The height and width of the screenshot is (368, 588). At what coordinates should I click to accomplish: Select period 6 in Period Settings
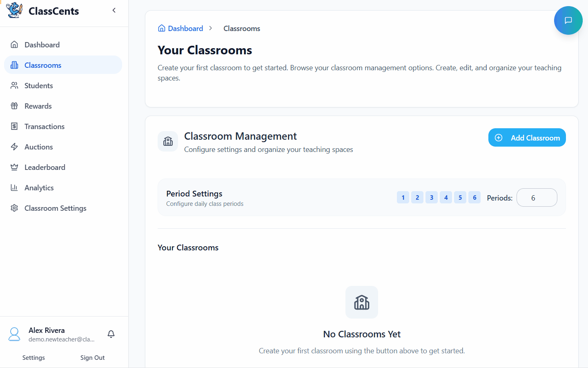click(x=474, y=197)
